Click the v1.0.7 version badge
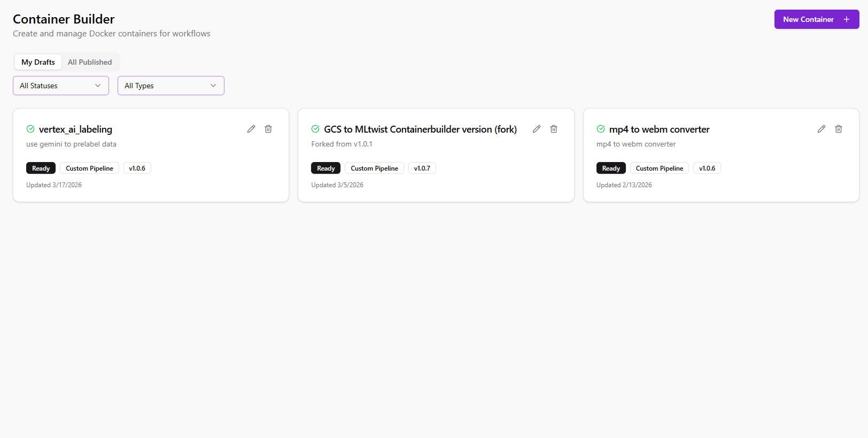This screenshot has width=868, height=438. click(x=422, y=168)
